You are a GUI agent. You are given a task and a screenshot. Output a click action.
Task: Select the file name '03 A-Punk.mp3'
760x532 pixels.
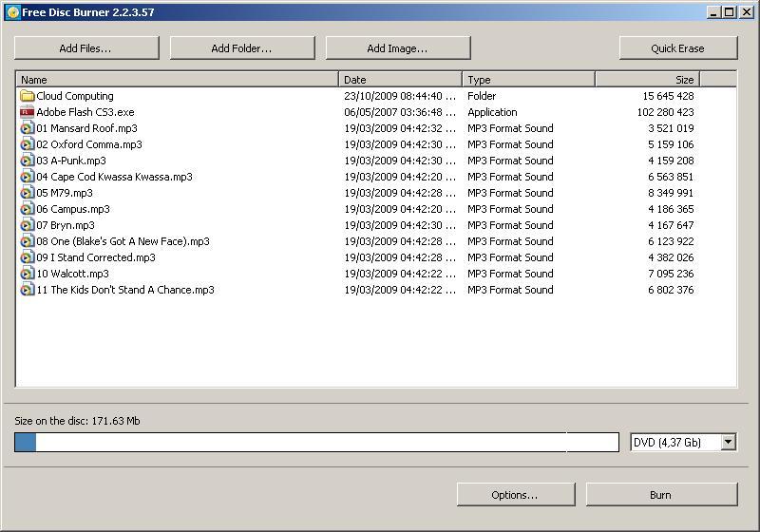[71, 161]
